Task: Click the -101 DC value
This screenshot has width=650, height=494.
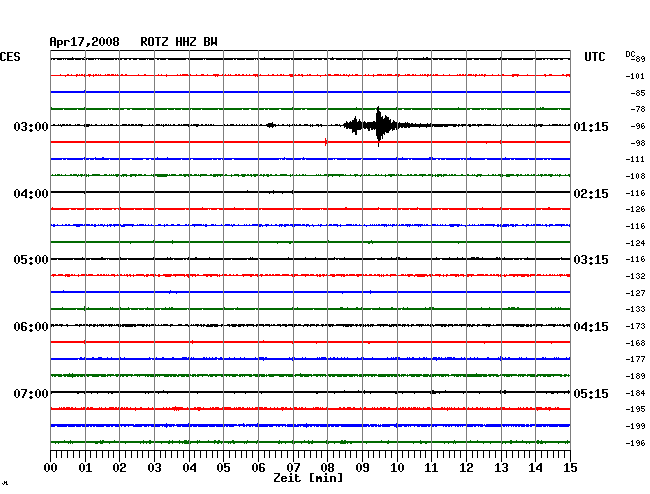Action: point(635,76)
